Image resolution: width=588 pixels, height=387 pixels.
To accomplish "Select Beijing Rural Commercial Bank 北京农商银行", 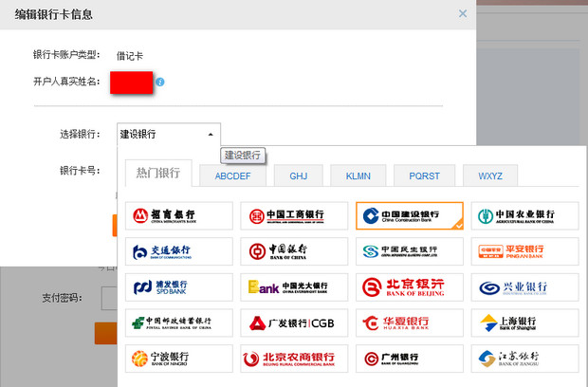I will click(294, 359).
